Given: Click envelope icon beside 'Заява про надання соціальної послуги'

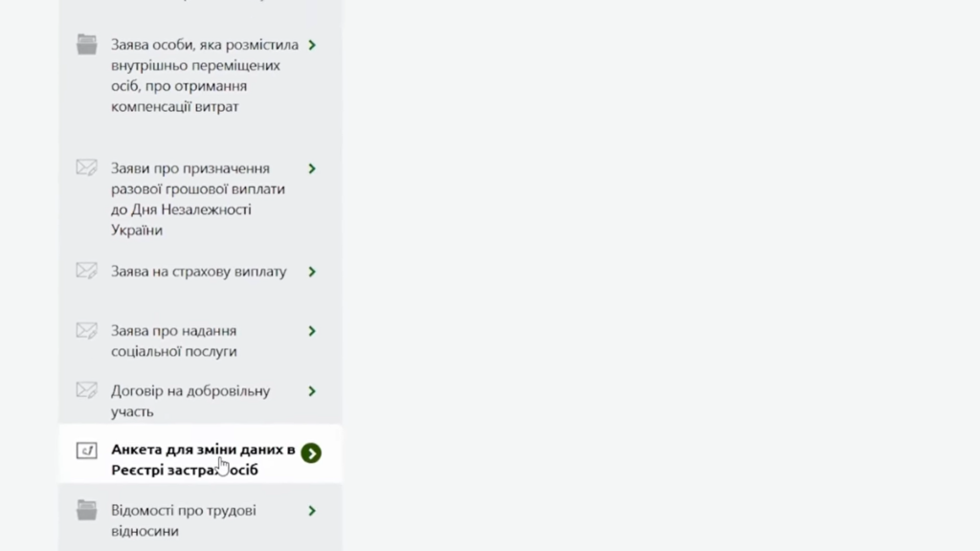Looking at the screenshot, I should [x=87, y=331].
